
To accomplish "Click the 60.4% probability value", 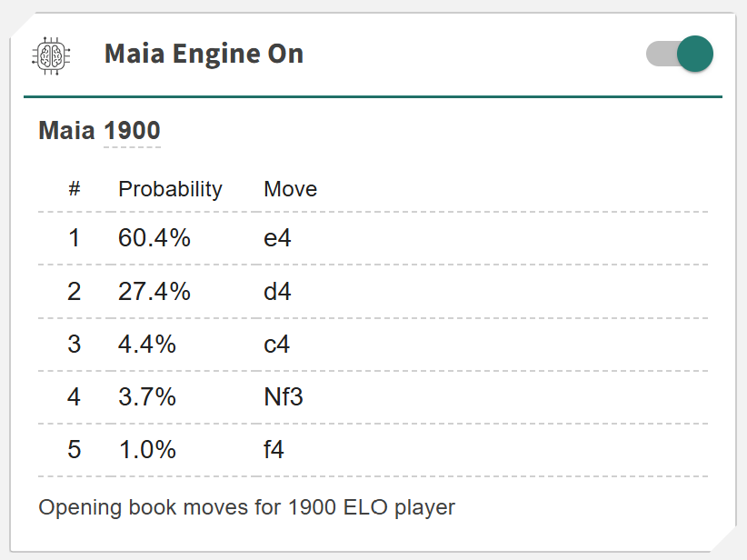I will pyautogui.click(x=154, y=238).
